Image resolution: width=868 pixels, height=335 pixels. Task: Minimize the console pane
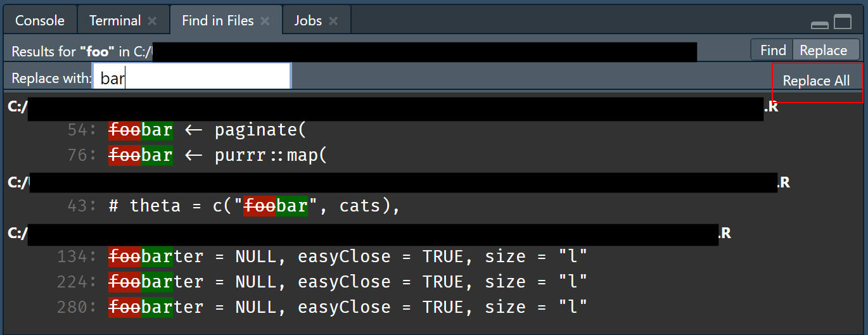(x=820, y=25)
